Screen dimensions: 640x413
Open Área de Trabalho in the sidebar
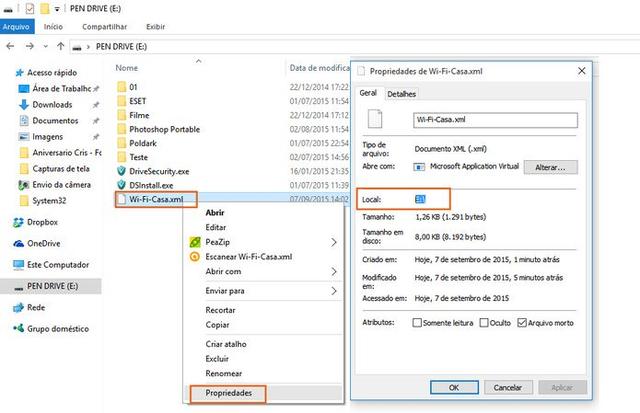tap(62, 89)
